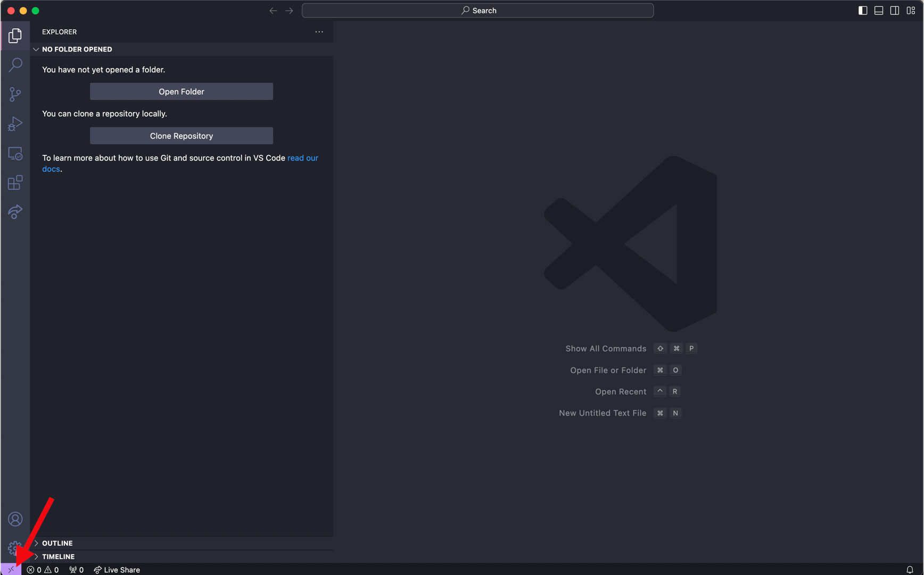The image size is (924, 575).
Task: Click Open File or Folder text
Action: tap(608, 370)
